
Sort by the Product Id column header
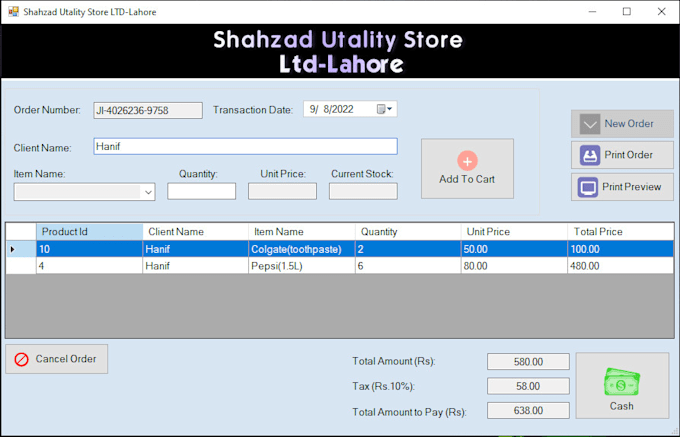(x=89, y=232)
